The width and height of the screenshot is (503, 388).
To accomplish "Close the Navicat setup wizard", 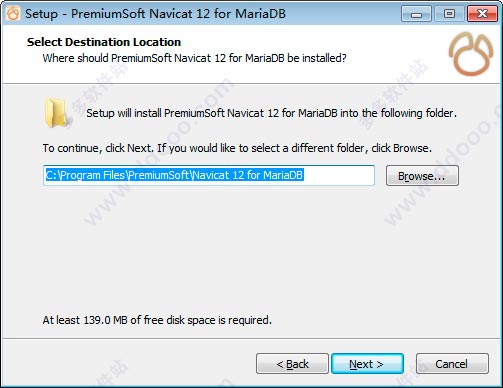I will tap(482, 14).
